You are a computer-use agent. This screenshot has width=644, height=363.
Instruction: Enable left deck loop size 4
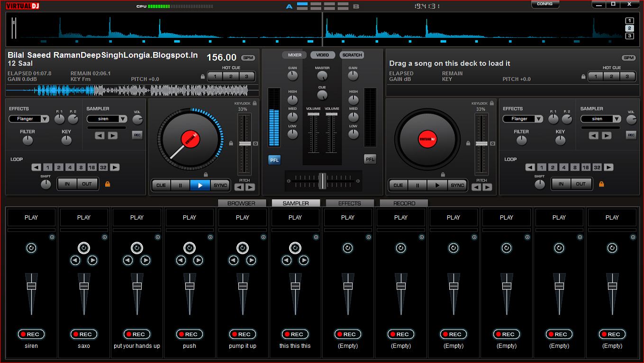[x=70, y=167]
